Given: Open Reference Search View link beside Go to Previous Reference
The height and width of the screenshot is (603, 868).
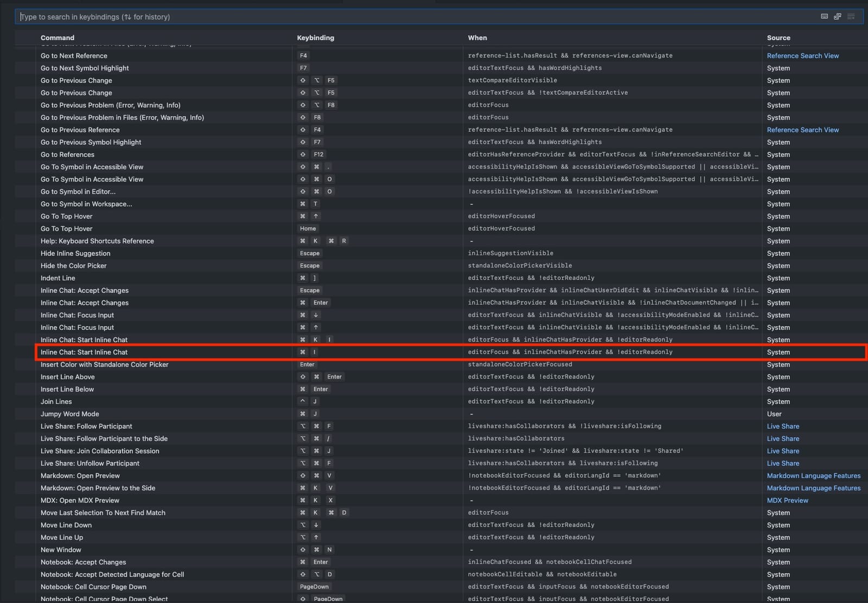Looking at the screenshot, I should 803,130.
